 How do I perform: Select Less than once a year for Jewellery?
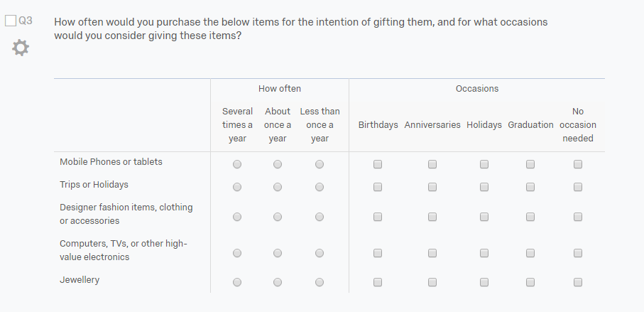click(320, 282)
